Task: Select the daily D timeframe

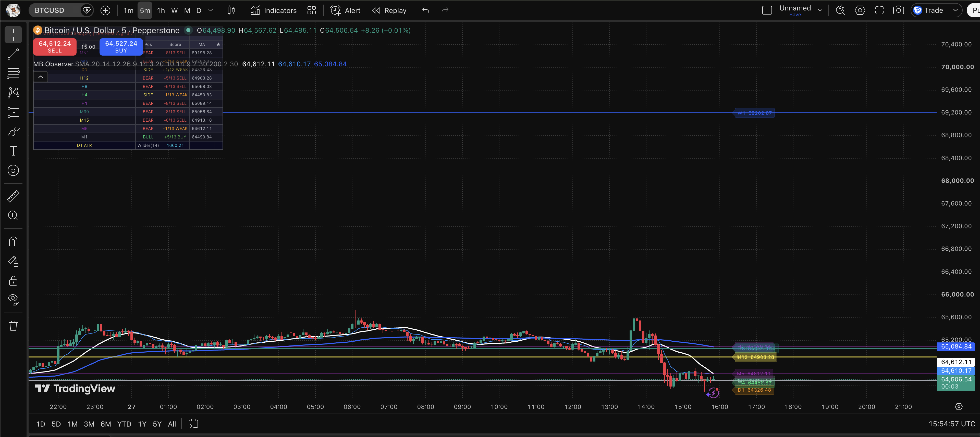Action: click(199, 10)
